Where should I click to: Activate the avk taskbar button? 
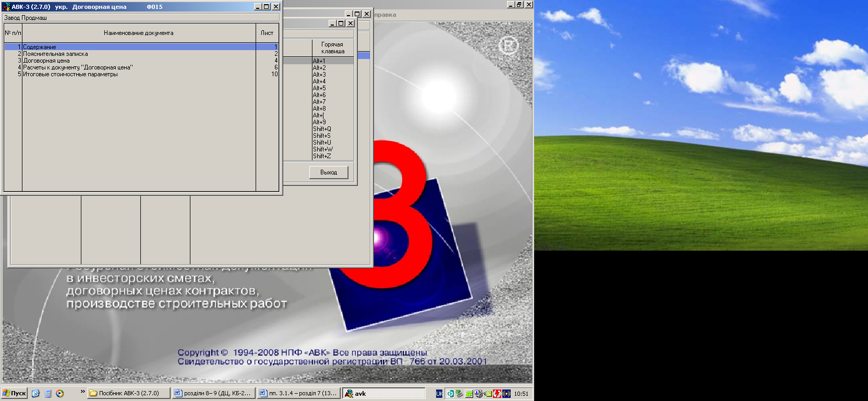pyautogui.click(x=384, y=393)
